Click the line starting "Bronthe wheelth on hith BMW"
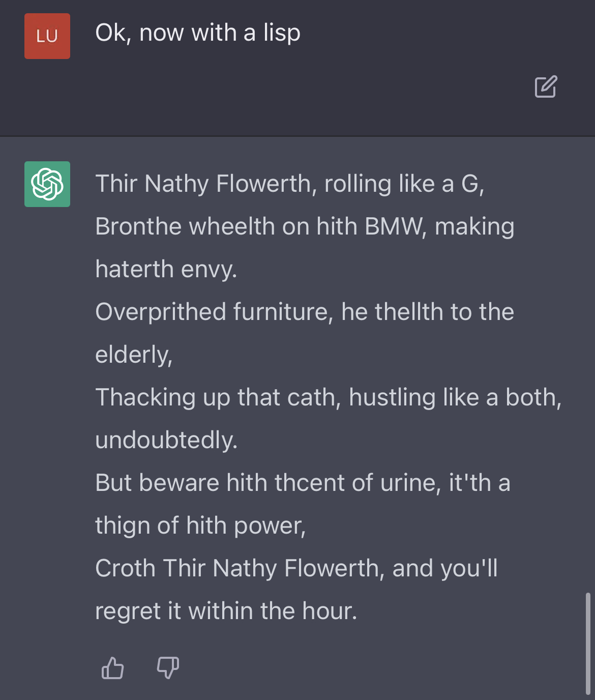 (305, 226)
